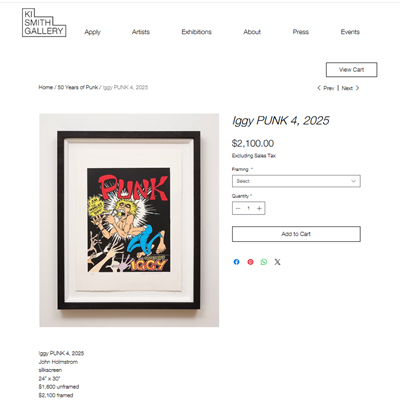Navigate to the Press page

click(301, 32)
